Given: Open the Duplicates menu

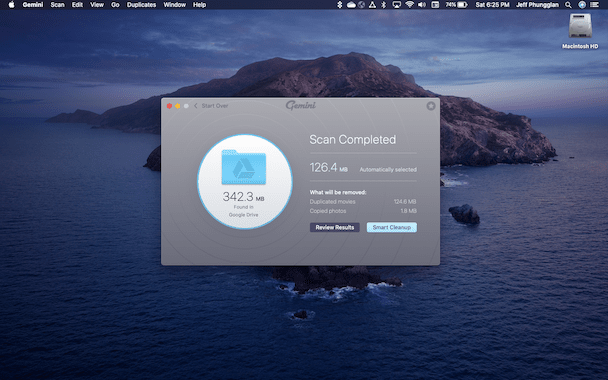Looking at the screenshot, I should (x=142, y=5).
